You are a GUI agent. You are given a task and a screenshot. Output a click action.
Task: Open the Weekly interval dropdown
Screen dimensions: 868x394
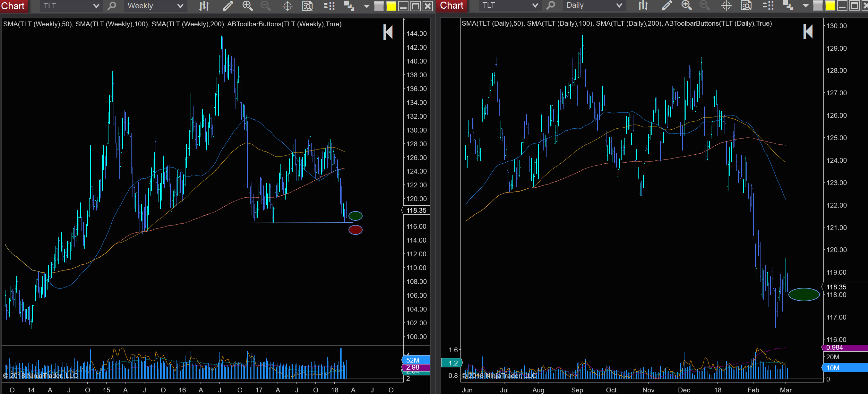coord(155,6)
